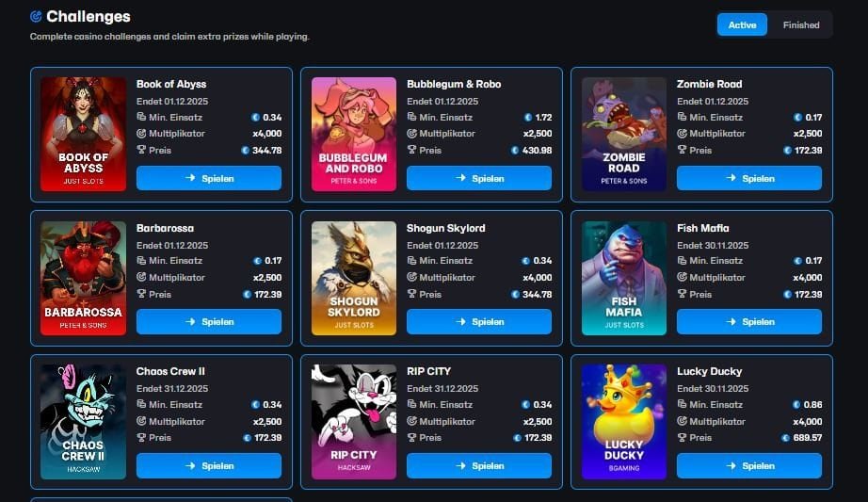Start Lucky Ducky with its Spielen button
This screenshot has width=868, height=502.
coord(749,466)
